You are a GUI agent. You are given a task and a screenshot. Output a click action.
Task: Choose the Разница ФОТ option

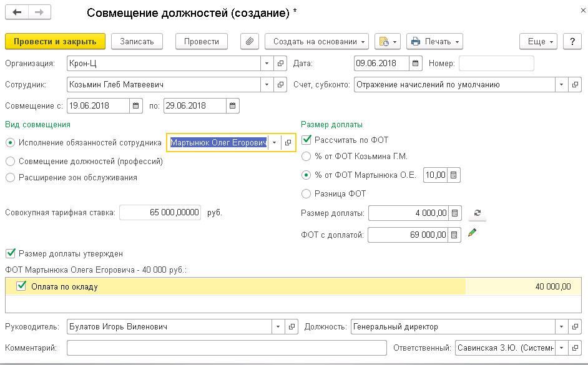(x=306, y=194)
